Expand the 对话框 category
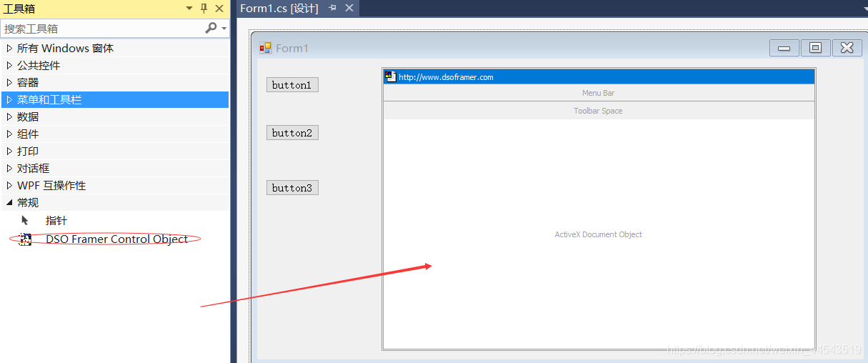 (9, 168)
